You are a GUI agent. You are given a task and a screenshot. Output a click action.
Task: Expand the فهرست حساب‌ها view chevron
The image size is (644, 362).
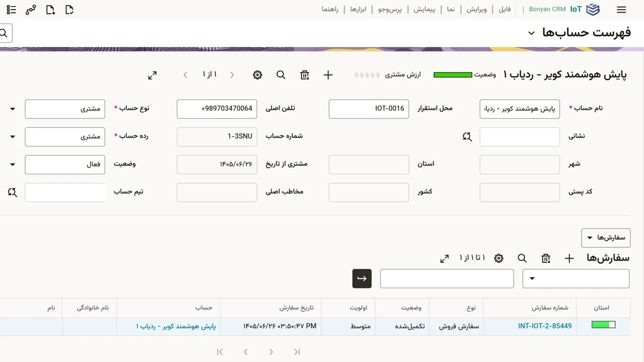(x=532, y=33)
